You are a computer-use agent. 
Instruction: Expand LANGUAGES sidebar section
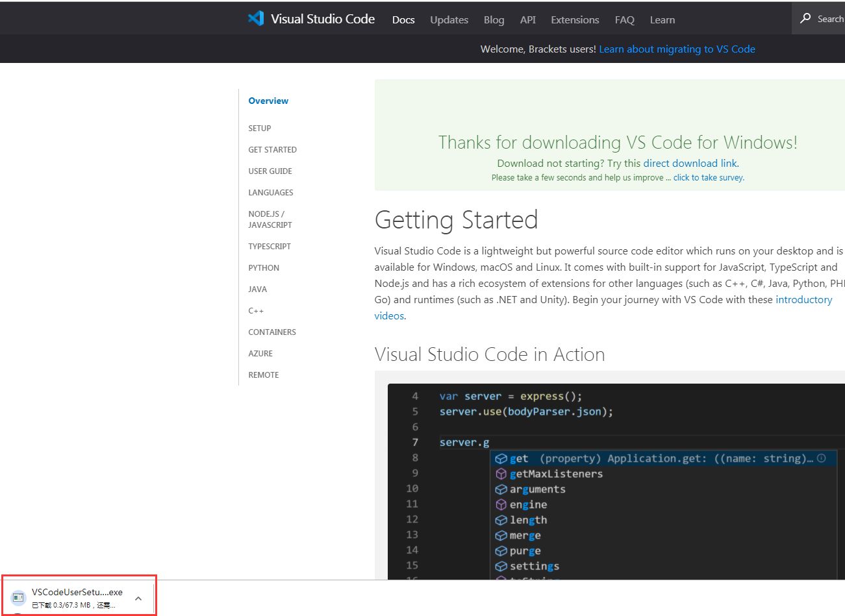(x=271, y=193)
